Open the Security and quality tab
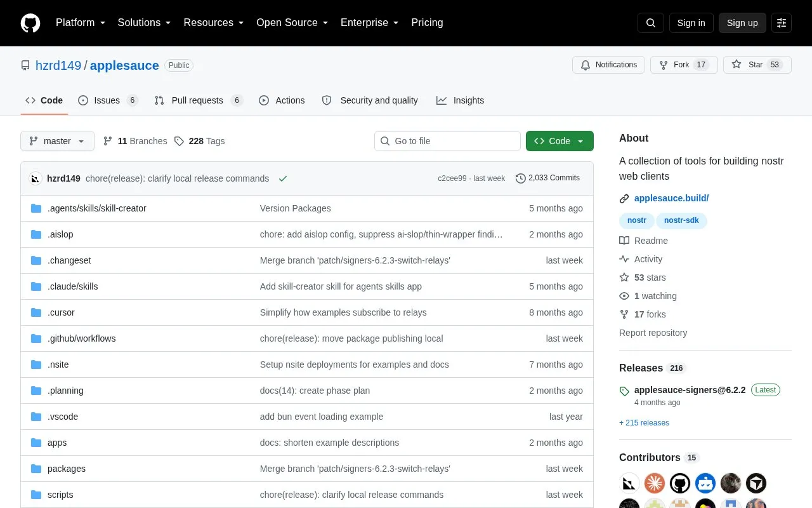 370,100
